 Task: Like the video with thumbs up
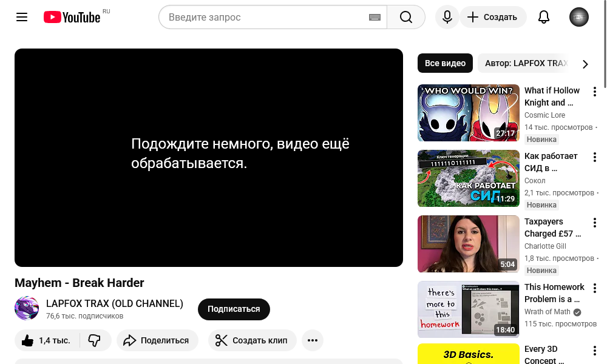(47, 340)
